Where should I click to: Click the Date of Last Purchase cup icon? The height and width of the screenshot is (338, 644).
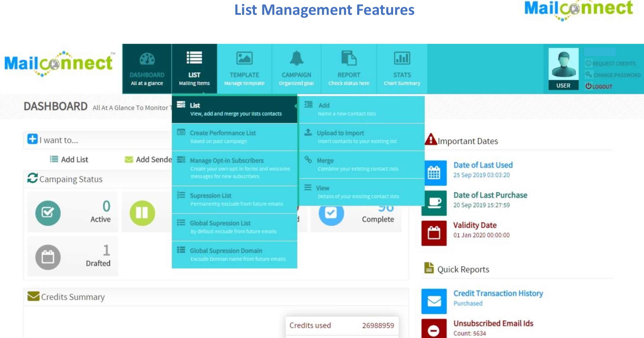click(x=434, y=203)
